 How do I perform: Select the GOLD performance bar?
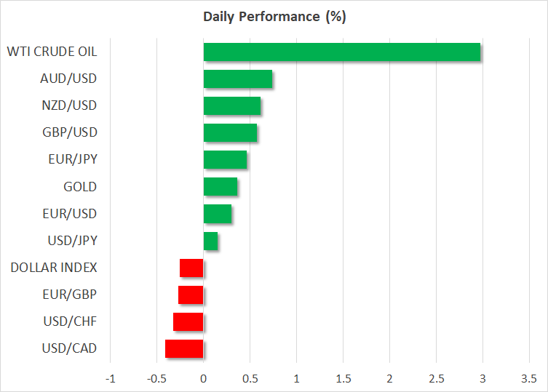pyautogui.click(x=220, y=187)
